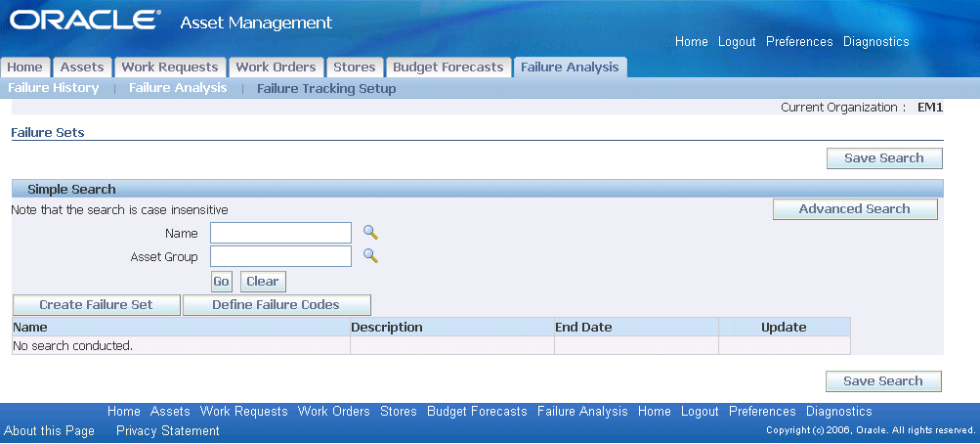The height and width of the screenshot is (444, 980).
Task: Open the Asset Group search magnifier
Action: point(371,256)
